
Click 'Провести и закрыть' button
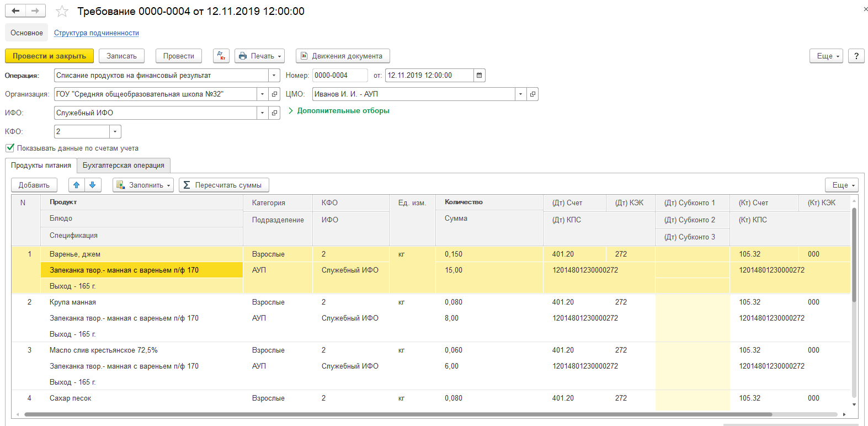click(x=49, y=56)
